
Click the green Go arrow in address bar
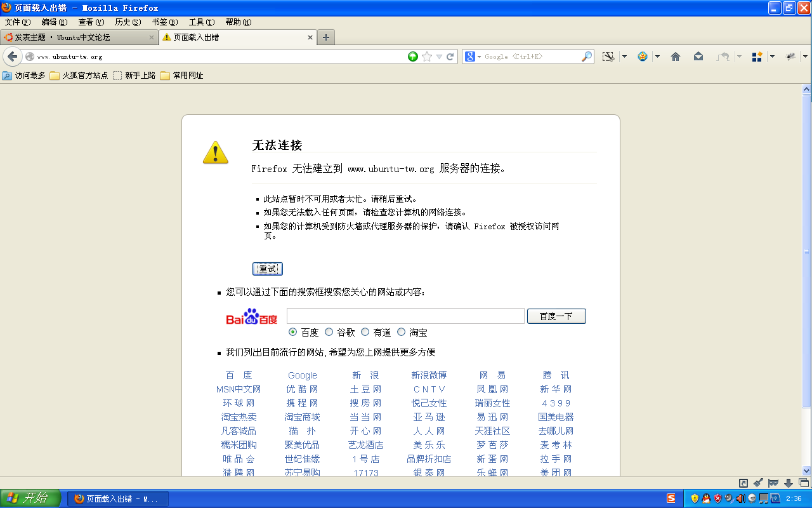pyautogui.click(x=413, y=57)
